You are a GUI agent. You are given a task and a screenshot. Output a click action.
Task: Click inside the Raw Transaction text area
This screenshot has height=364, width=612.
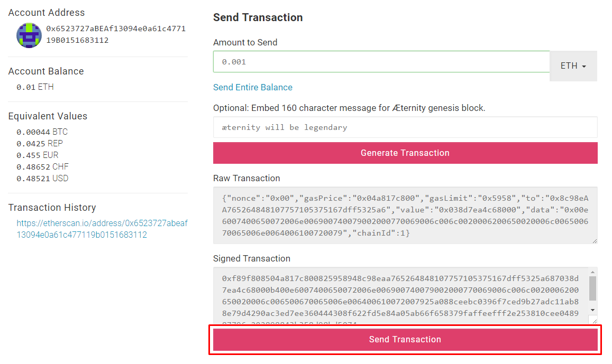coord(405,215)
